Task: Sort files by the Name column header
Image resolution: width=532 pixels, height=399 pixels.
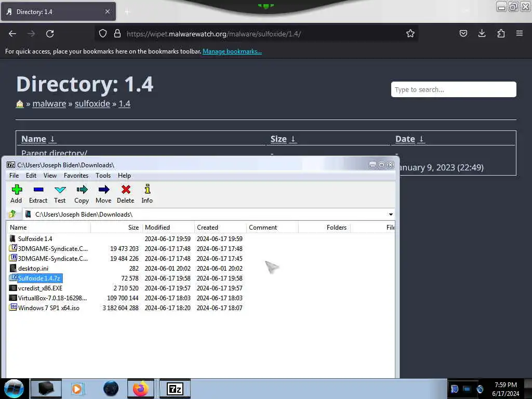Action: click(x=49, y=228)
